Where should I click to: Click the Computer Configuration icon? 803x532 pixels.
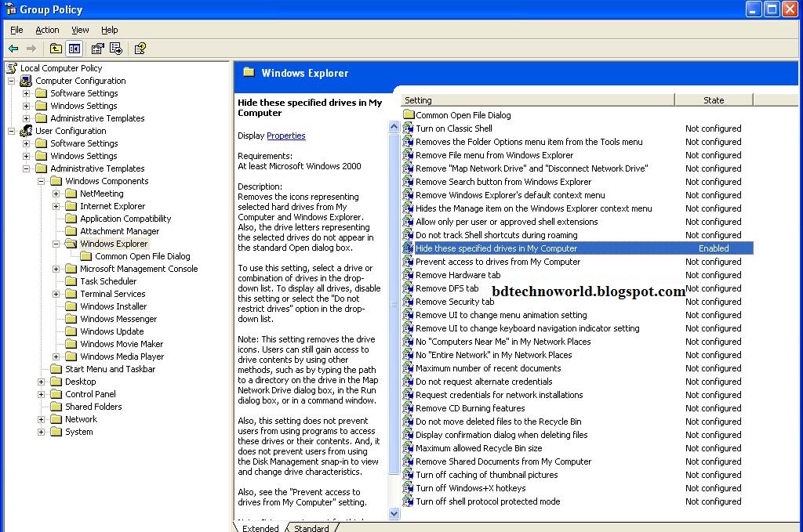click(26, 81)
